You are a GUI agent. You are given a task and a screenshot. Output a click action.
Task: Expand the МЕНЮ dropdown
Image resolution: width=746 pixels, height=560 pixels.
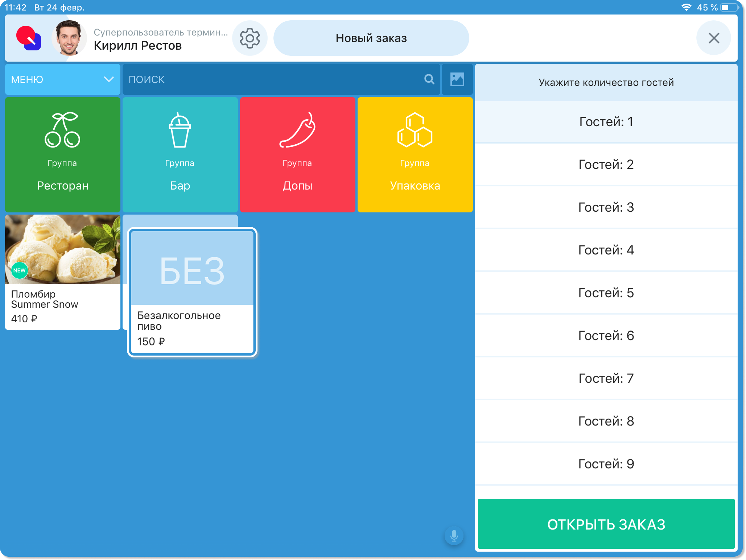(63, 79)
